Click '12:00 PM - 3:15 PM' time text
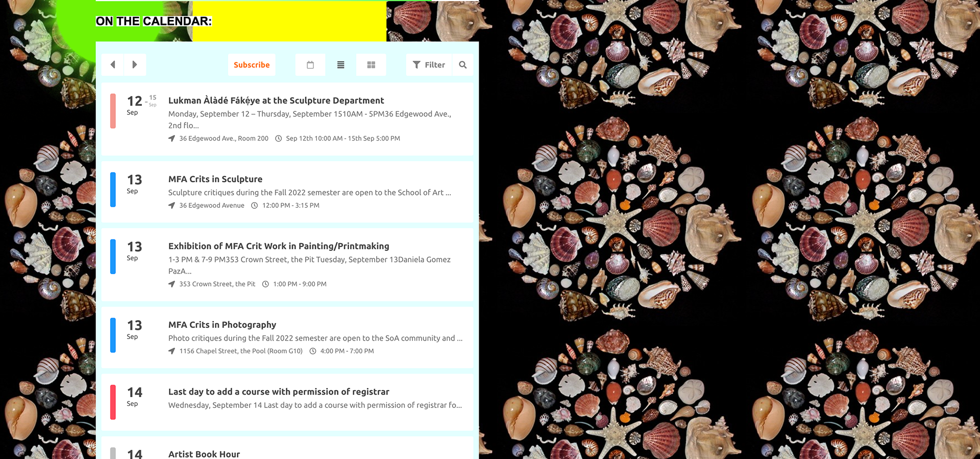Viewport: 980px width, 459px height. pyautogui.click(x=291, y=205)
